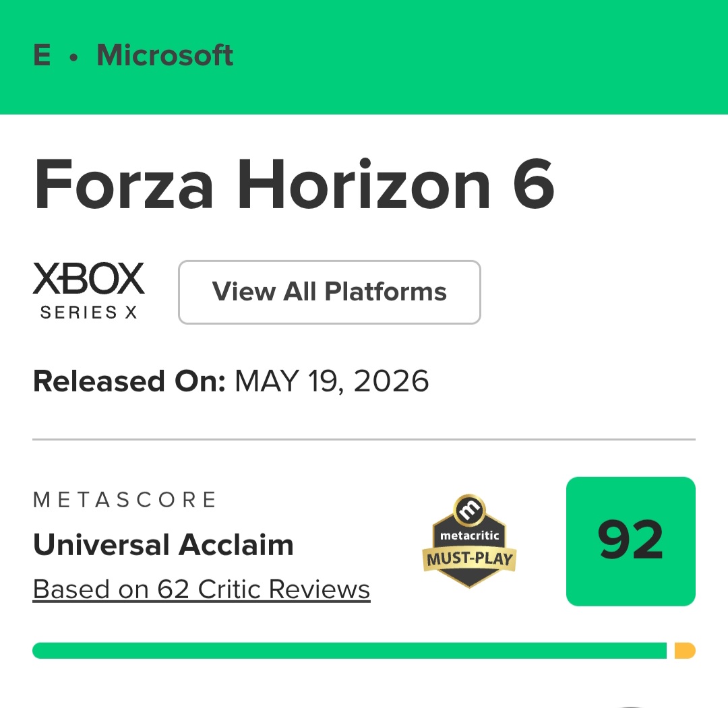Click the yellow mixed reviews bar segment
The width and height of the screenshot is (728, 708).
(x=685, y=651)
